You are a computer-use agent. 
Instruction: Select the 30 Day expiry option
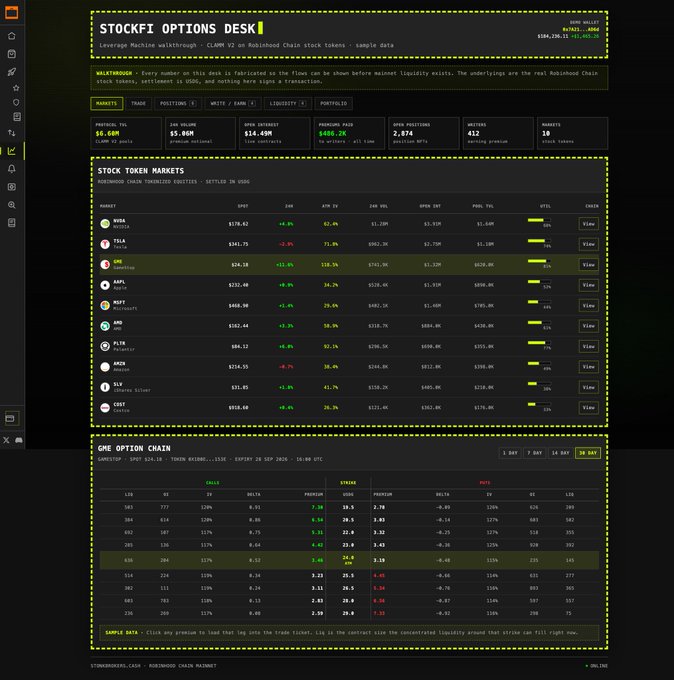pyautogui.click(x=588, y=453)
